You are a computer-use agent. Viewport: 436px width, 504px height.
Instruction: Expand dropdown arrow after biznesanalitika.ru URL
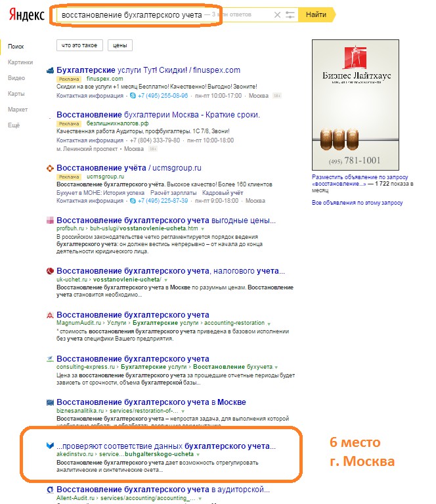coord(183,411)
